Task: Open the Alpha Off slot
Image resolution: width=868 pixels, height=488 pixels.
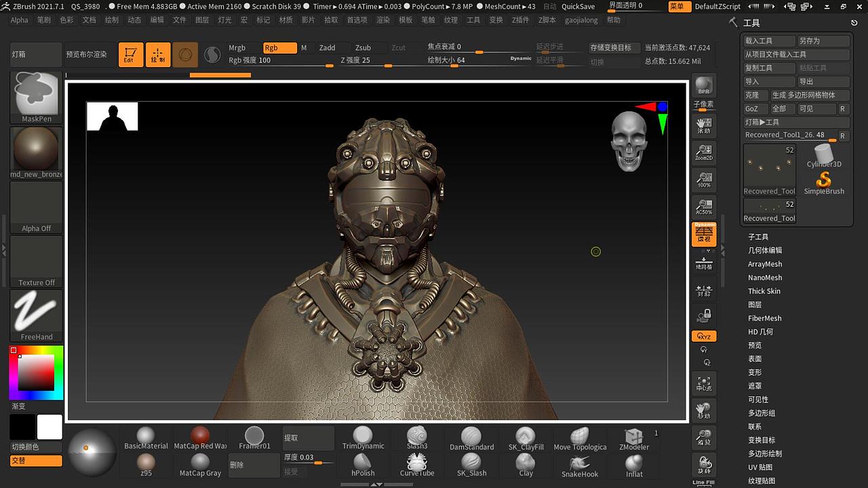Action: pyautogui.click(x=37, y=207)
